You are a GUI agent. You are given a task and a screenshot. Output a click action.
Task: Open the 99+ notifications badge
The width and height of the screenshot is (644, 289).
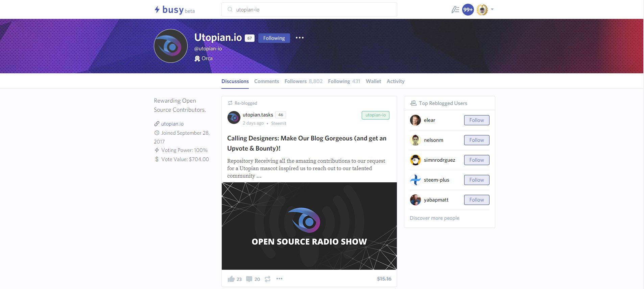click(468, 10)
